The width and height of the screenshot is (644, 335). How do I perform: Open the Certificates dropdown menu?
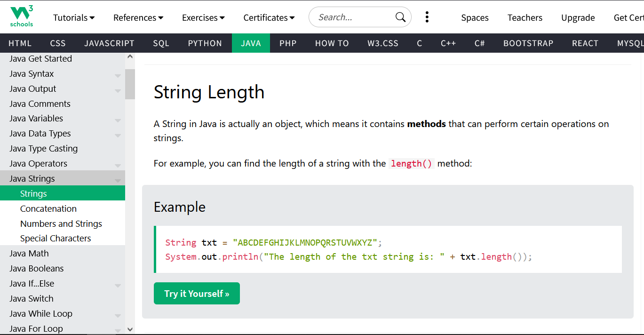pos(269,18)
